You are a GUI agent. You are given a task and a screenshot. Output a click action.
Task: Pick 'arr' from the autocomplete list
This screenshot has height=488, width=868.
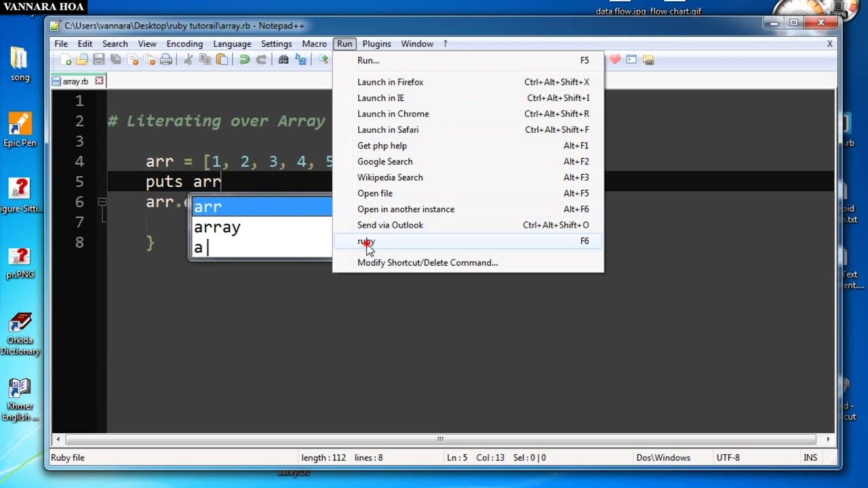[x=262, y=207]
